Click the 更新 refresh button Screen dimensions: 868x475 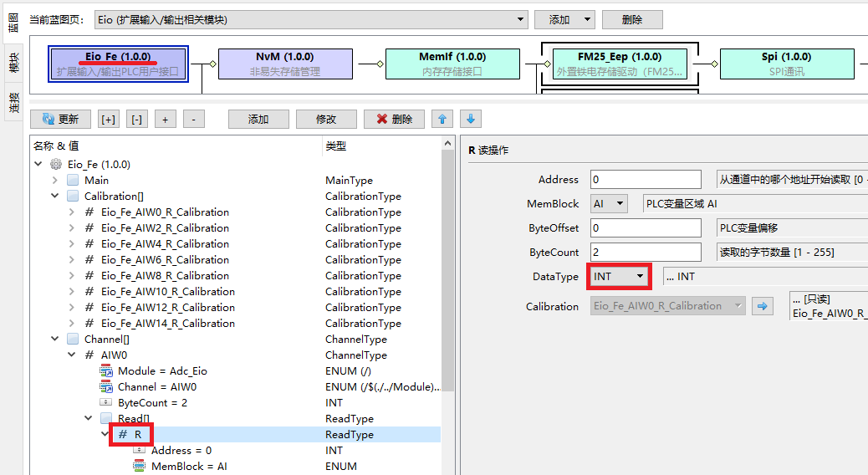60,120
